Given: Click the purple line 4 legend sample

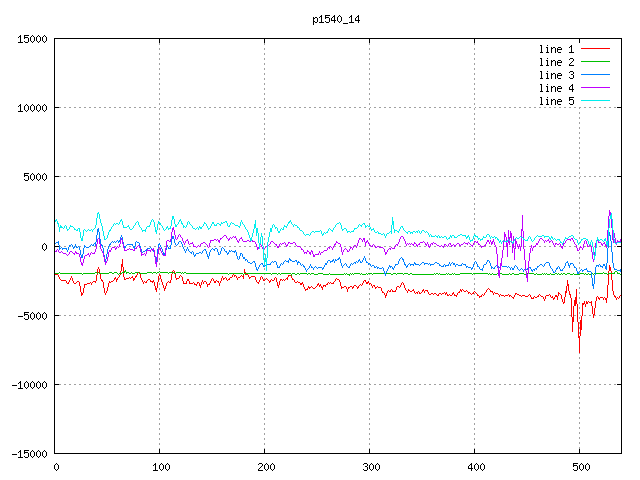Looking at the screenshot, I should 595,88.
